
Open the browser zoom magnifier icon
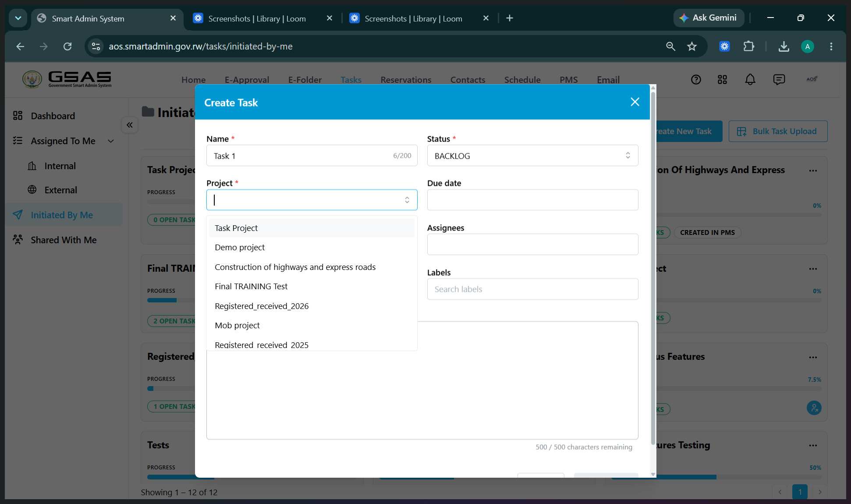[670, 46]
